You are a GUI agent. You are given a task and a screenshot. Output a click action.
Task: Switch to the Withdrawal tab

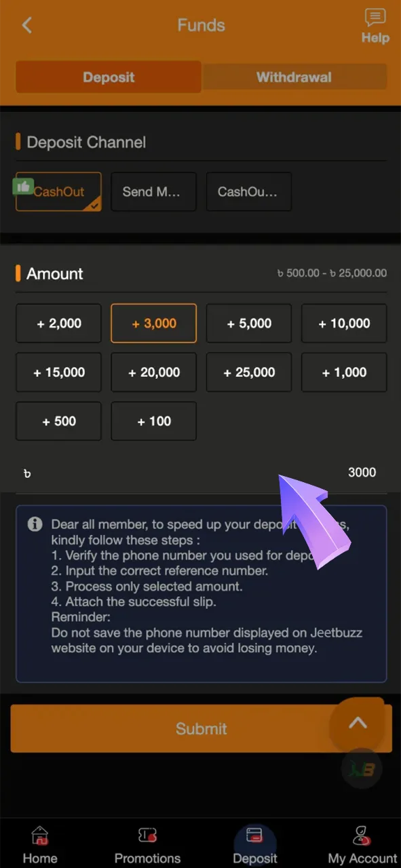point(294,77)
